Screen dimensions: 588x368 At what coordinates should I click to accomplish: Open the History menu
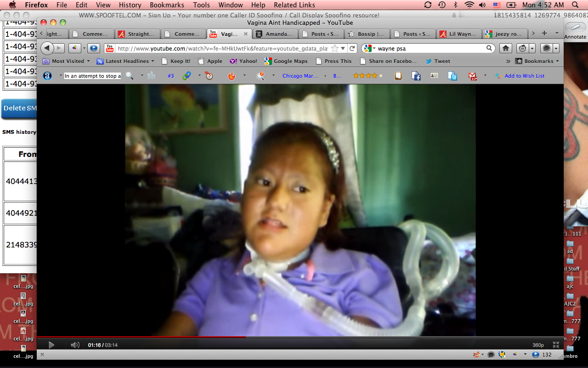coord(130,5)
